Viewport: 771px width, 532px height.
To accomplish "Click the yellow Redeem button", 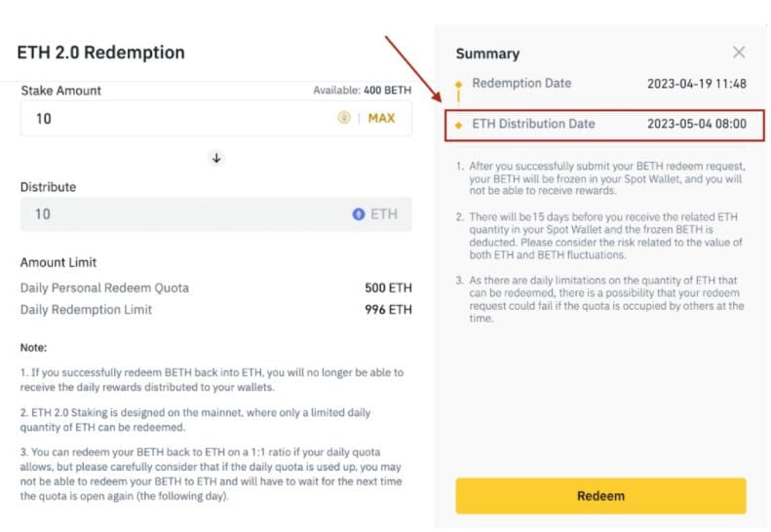I will pyautogui.click(x=600, y=496).
